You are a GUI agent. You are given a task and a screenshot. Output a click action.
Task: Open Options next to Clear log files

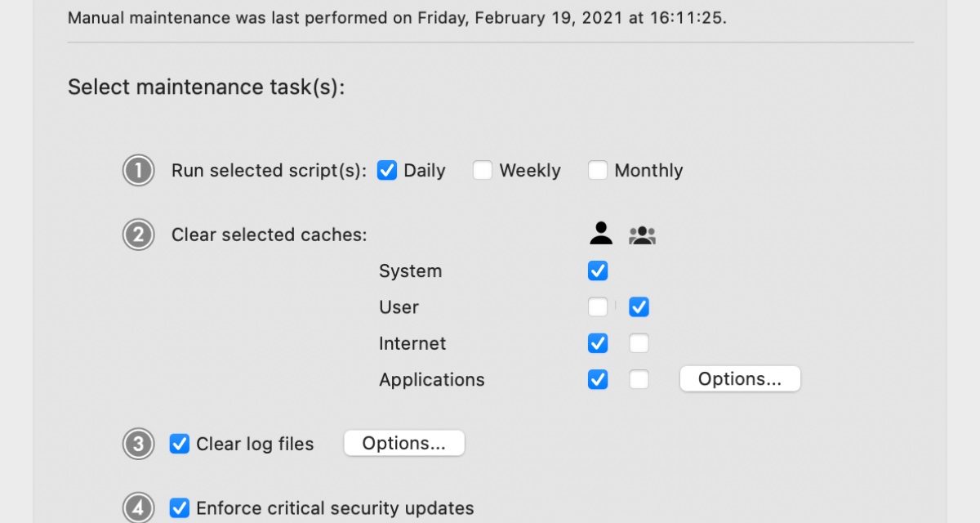pyautogui.click(x=404, y=444)
